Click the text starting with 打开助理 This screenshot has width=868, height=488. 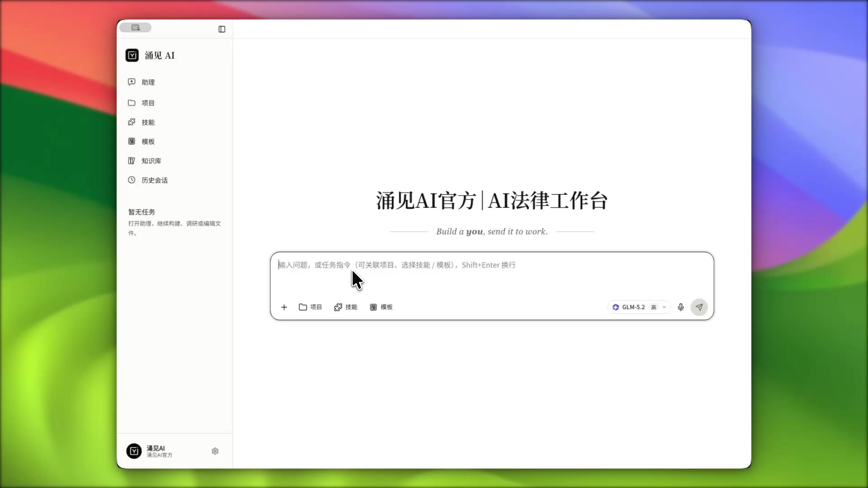pos(175,228)
